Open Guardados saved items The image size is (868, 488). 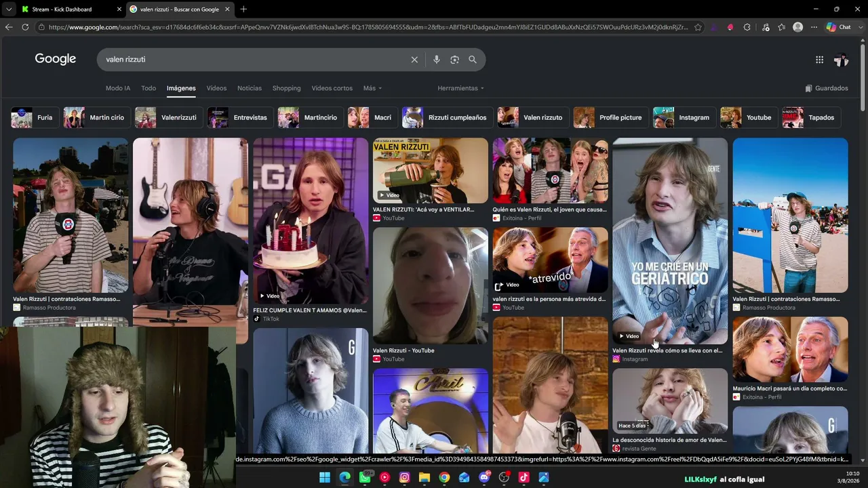827,88
